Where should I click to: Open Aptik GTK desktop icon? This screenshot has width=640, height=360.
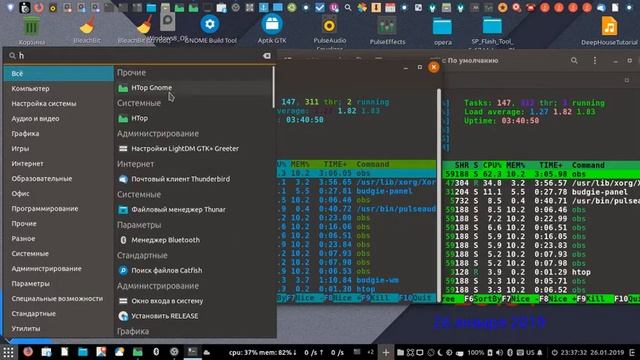(272, 29)
